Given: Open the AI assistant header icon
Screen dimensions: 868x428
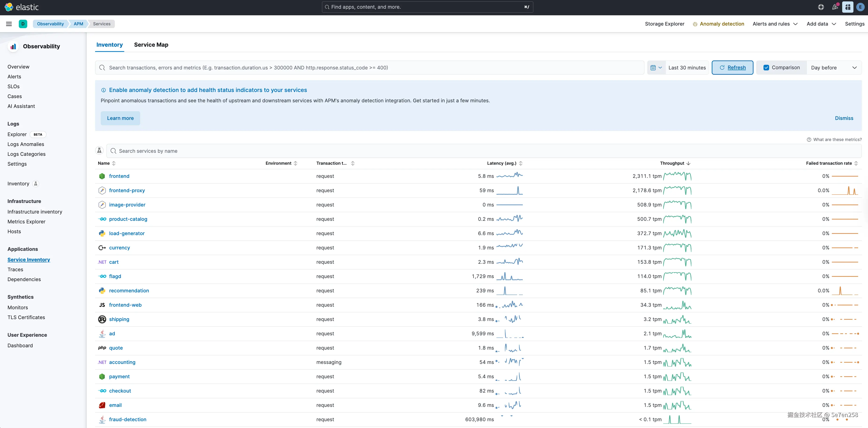Looking at the screenshot, I should pyautogui.click(x=847, y=7).
